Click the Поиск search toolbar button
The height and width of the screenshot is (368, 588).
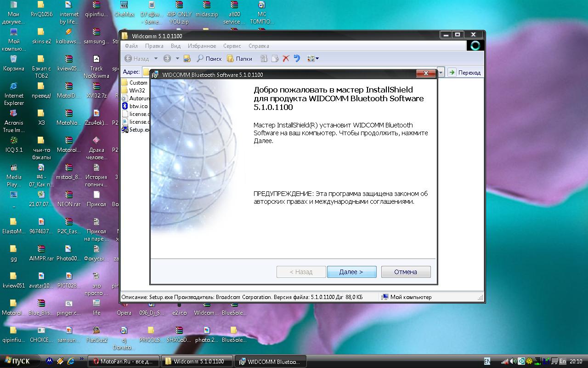pyautogui.click(x=209, y=58)
